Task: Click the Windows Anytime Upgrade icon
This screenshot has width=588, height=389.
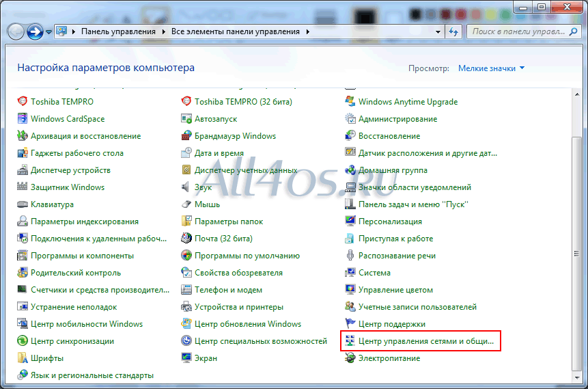Action: 350,101
